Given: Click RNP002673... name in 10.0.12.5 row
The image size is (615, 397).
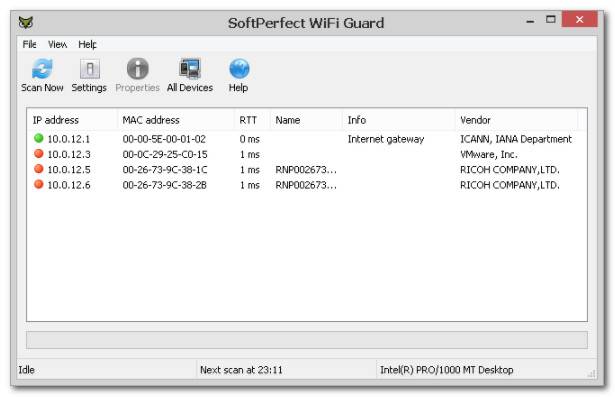Looking at the screenshot, I should coord(306,169).
